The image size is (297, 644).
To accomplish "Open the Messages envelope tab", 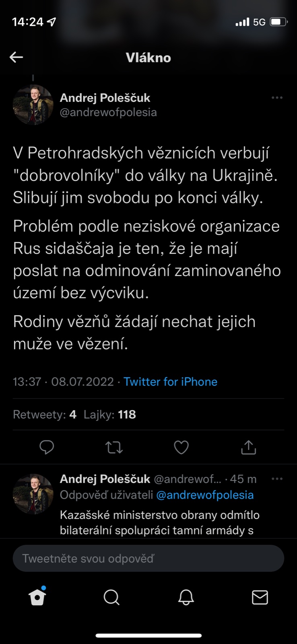I will click(x=260, y=597).
